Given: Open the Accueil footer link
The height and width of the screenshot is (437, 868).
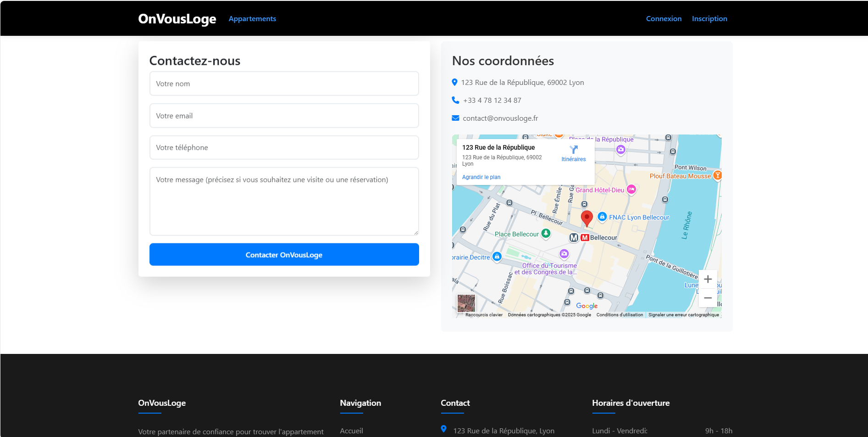Looking at the screenshot, I should click(x=351, y=431).
